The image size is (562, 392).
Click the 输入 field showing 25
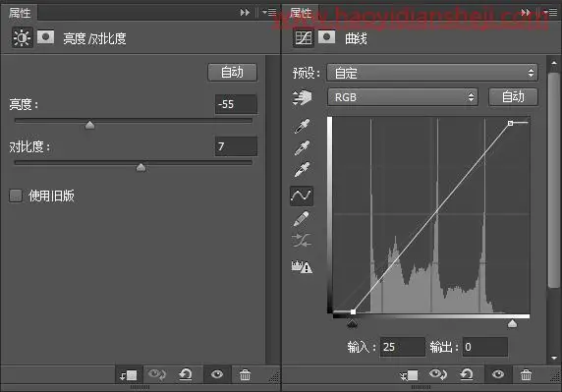[x=403, y=347]
